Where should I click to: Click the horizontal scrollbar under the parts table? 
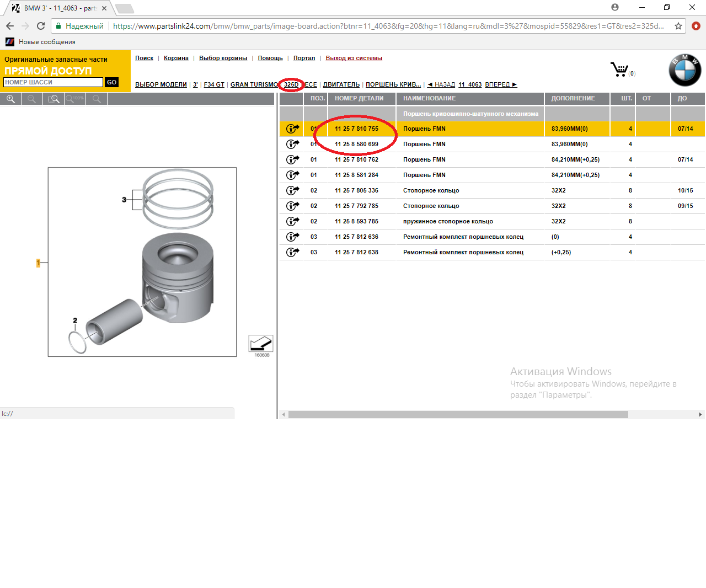458,414
